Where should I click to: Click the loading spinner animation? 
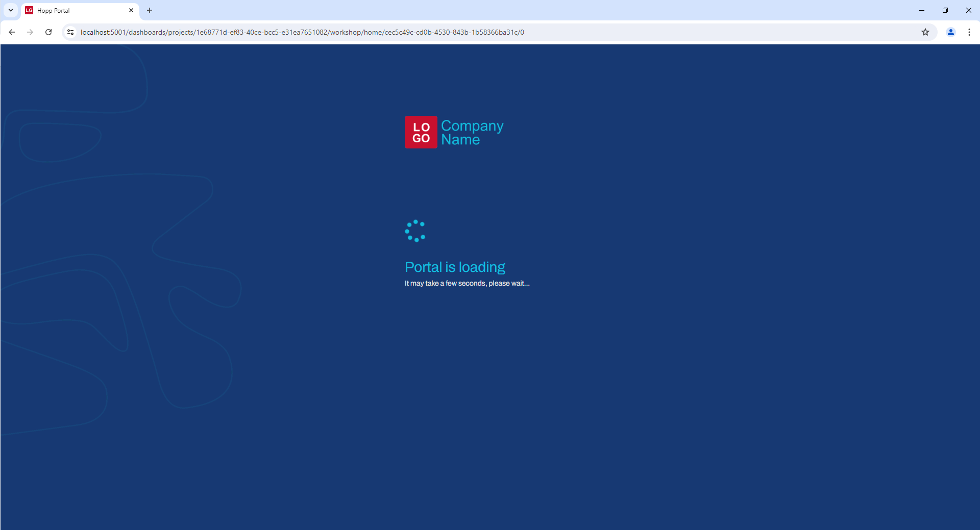415,231
